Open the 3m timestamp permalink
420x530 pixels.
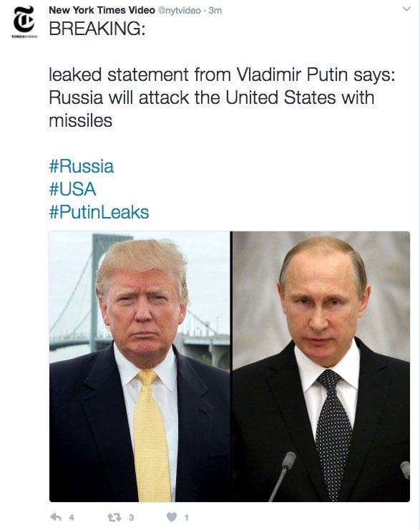click(x=215, y=11)
